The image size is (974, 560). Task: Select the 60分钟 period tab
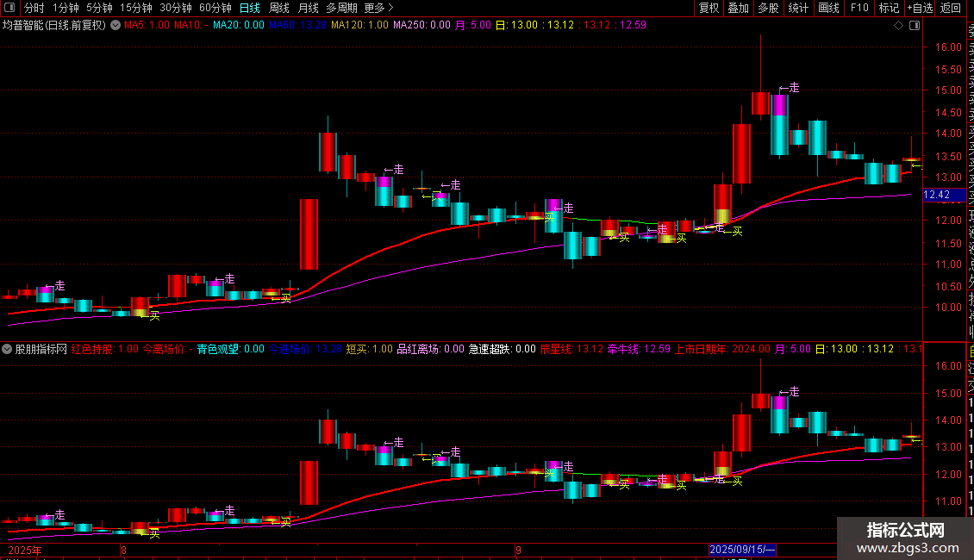tap(215, 8)
